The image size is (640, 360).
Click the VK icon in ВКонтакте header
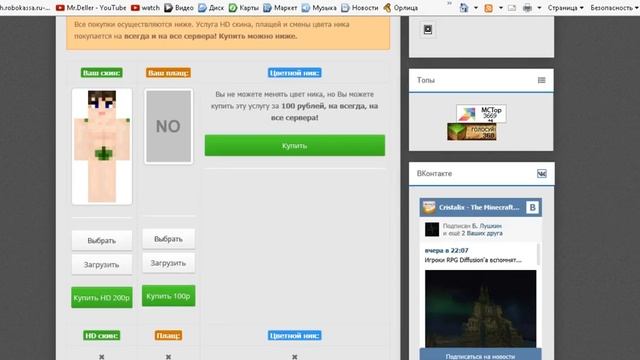(x=542, y=173)
